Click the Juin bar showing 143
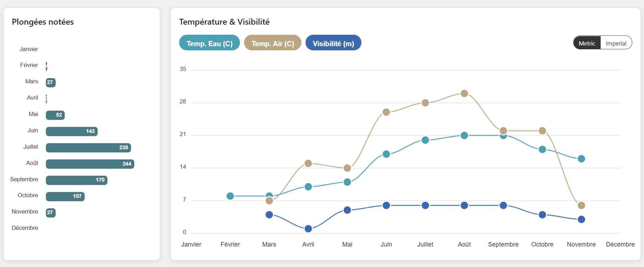This screenshot has width=644, height=267. [72, 131]
